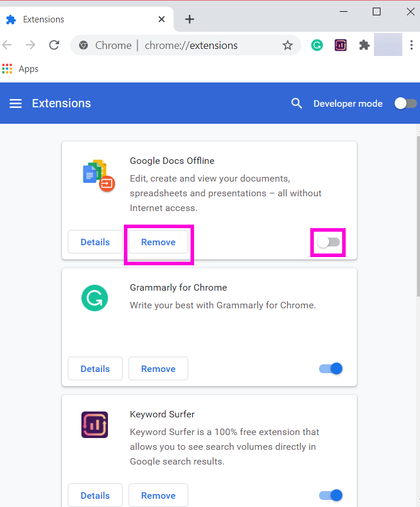The image size is (420, 507).
Task: Remove Grammarly for Chrome extension
Action: point(158,368)
